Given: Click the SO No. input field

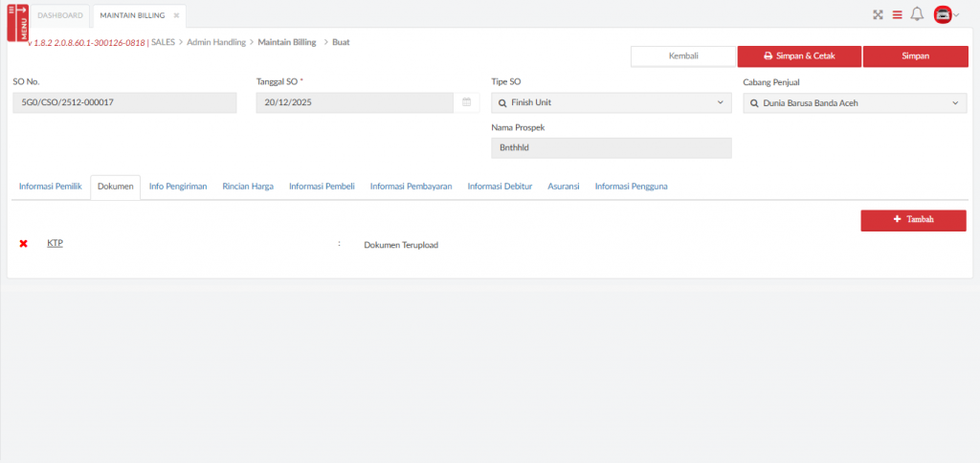Looking at the screenshot, I should point(124,102).
